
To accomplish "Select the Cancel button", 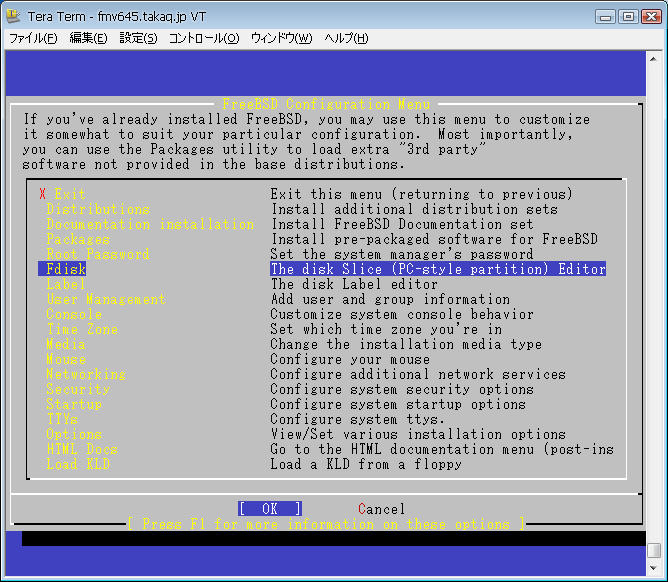I will [381, 509].
